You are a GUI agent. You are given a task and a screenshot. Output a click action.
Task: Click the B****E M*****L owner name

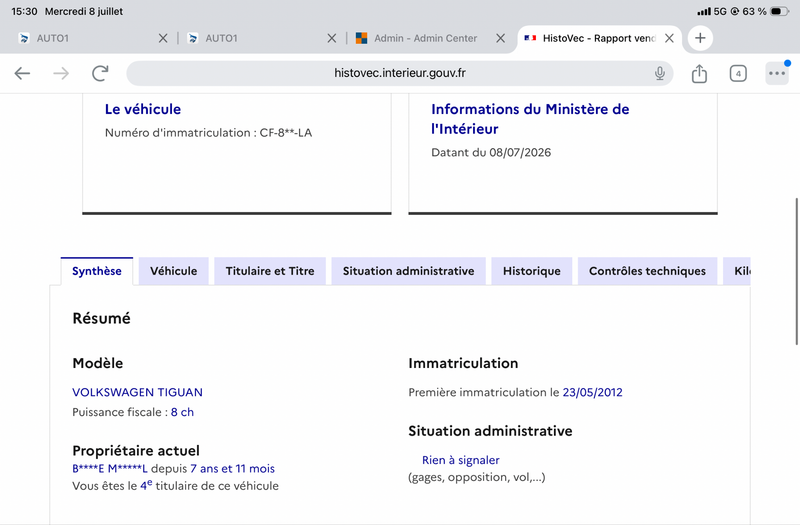(x=110, y=468)
